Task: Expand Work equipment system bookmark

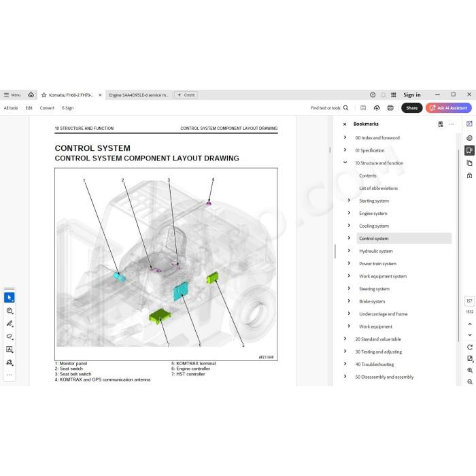Action: click(349, 276)
